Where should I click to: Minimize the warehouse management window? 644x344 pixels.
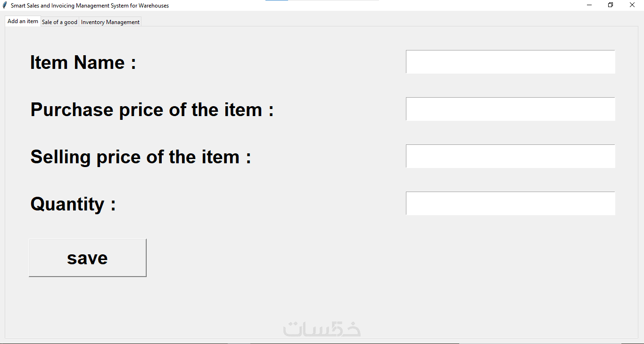589,5
